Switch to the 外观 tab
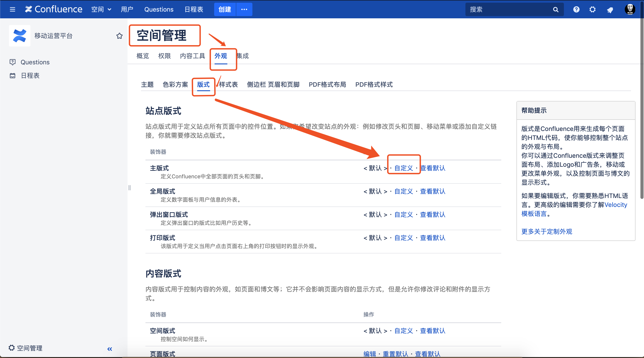The image size is (644, 358). pyautogui.click(x=221, y=56)
